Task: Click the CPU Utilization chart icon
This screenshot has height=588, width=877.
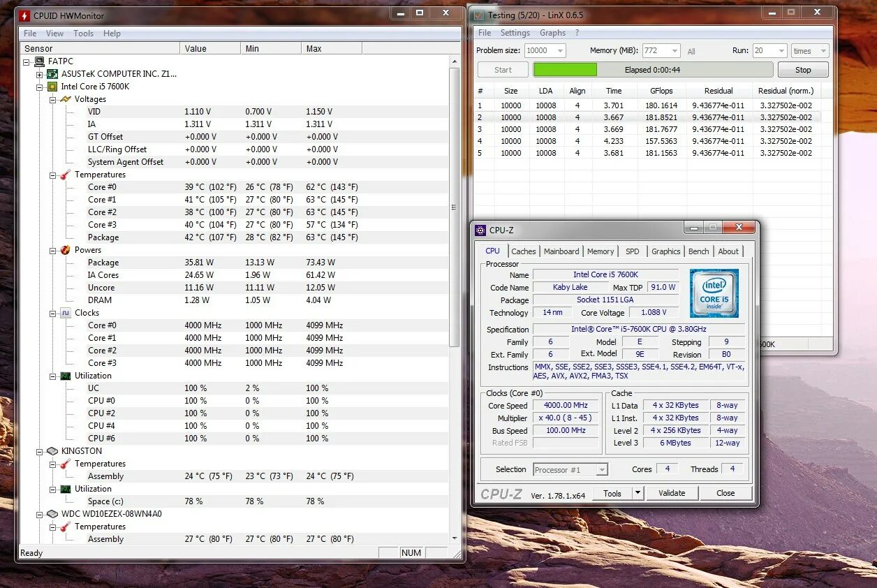Action: click(x=66, y=376)
